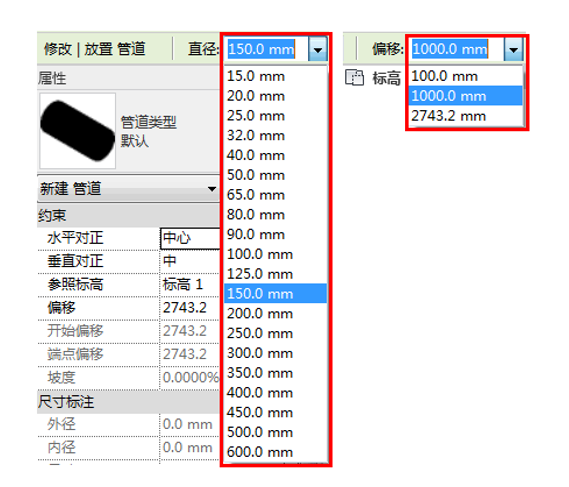Screen dimensions: 569x487
Task: Click the 偏移 property value 2743.2
Action: 190,308
